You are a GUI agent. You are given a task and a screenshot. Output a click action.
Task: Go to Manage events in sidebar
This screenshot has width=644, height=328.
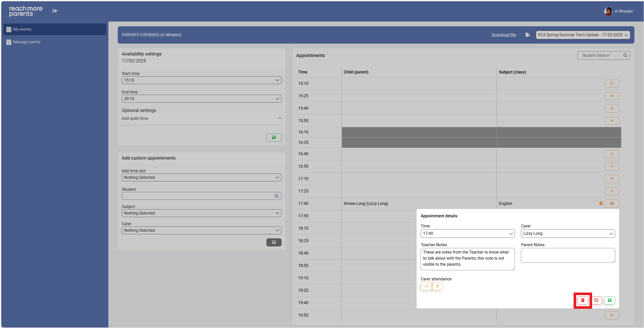point(27,42)
